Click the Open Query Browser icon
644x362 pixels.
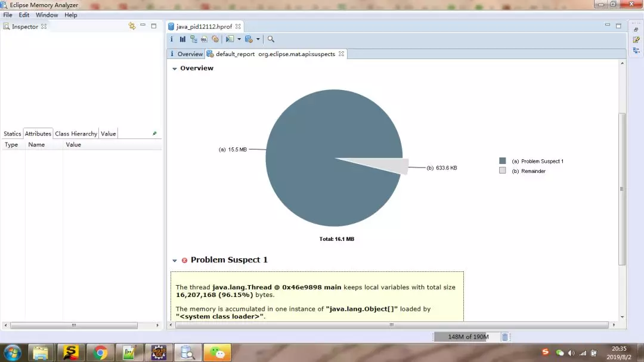(x=249, y=39)
